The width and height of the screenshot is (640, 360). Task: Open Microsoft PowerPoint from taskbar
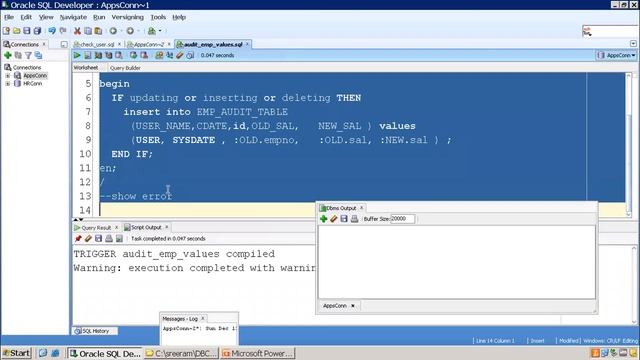tap(258, 353)
